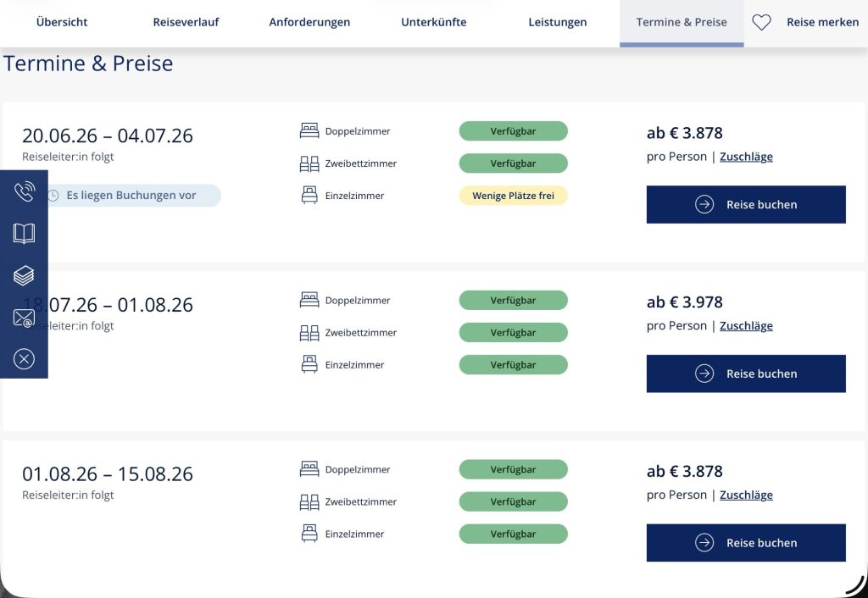868x598 pixels.
Task: Book the 01.08.26 – 15.08.26 trip
Action: pyautogui.click(x=746, y=543)
